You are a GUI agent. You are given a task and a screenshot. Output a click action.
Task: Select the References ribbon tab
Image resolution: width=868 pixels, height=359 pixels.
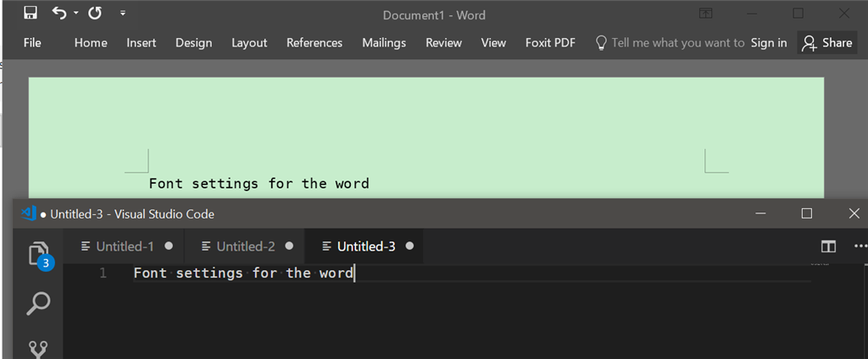[x=314, y=42]
